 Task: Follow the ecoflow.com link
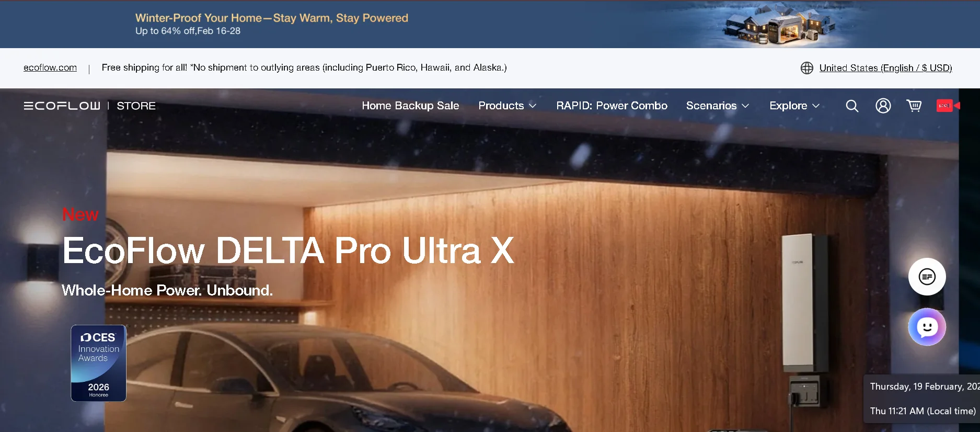[50, 67]
